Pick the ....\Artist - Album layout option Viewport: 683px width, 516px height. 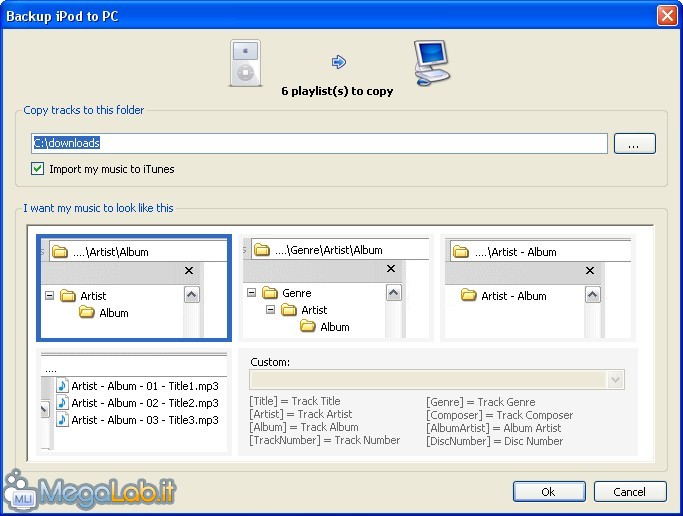tap(537, 288)
